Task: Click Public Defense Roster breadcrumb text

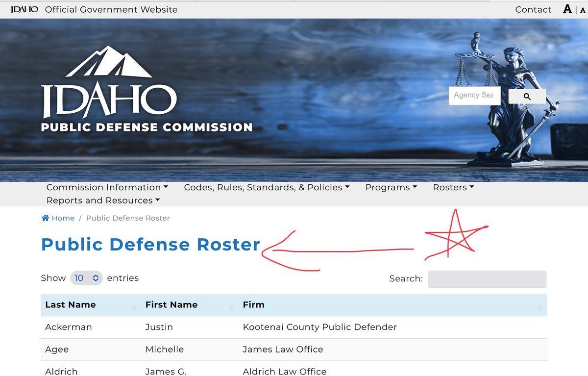Action: click(128, 218)
